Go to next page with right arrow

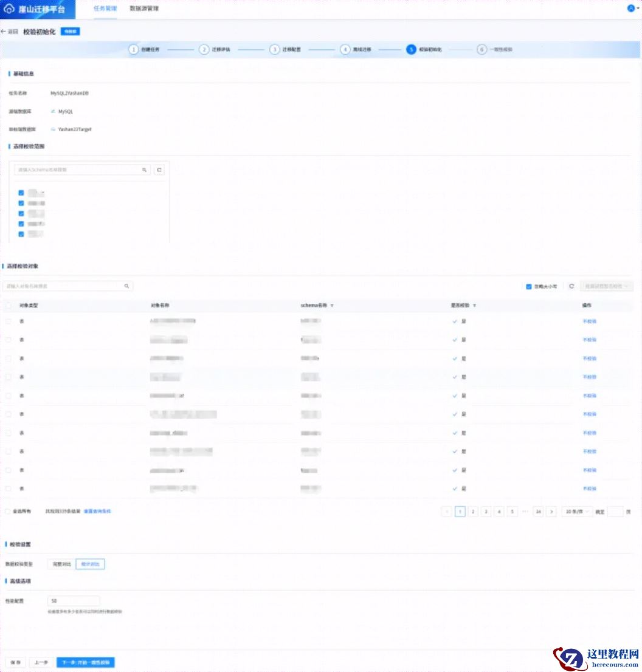(x=551, y=512)
